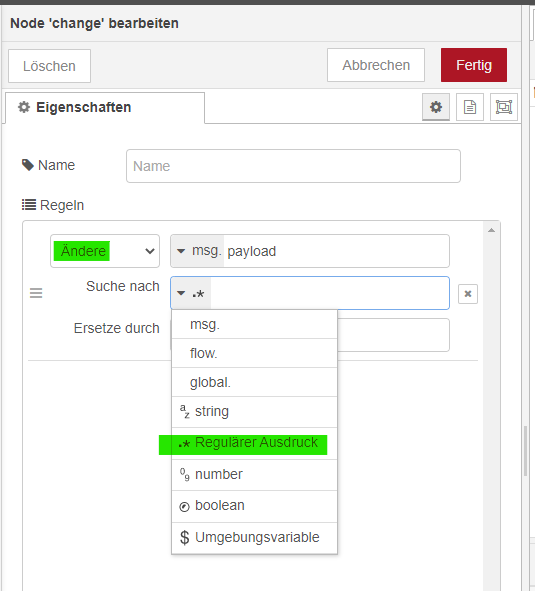Grab the rule reorder handle icon
This screenshot has height=591, width=535.
tap(36, 293)
